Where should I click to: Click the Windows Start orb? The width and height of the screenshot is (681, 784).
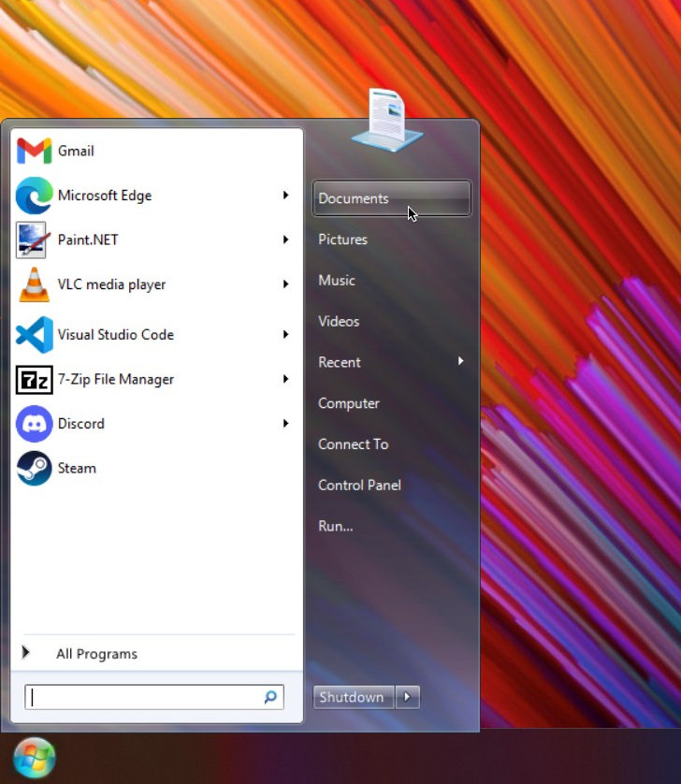(34, 758)
